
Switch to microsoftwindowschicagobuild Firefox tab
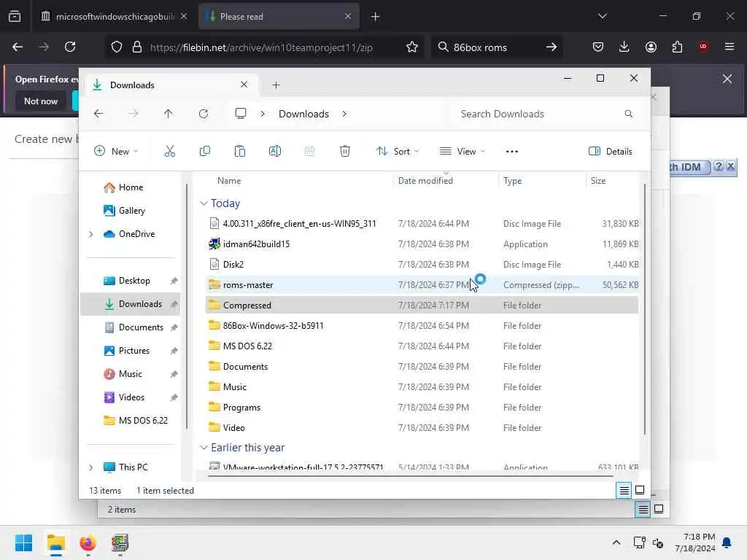coord(114,17)
